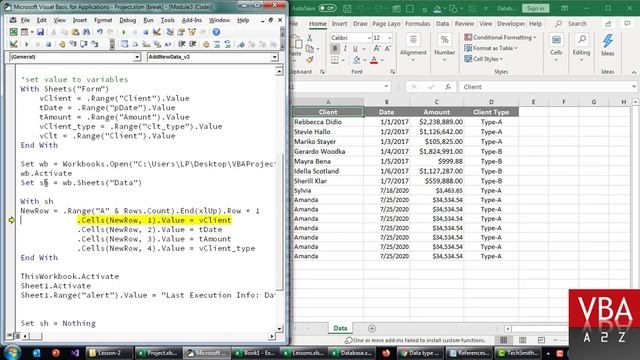Open the Tools menu in VBA editor
This screenshot has height=360, width=640.
pos(167,20)
